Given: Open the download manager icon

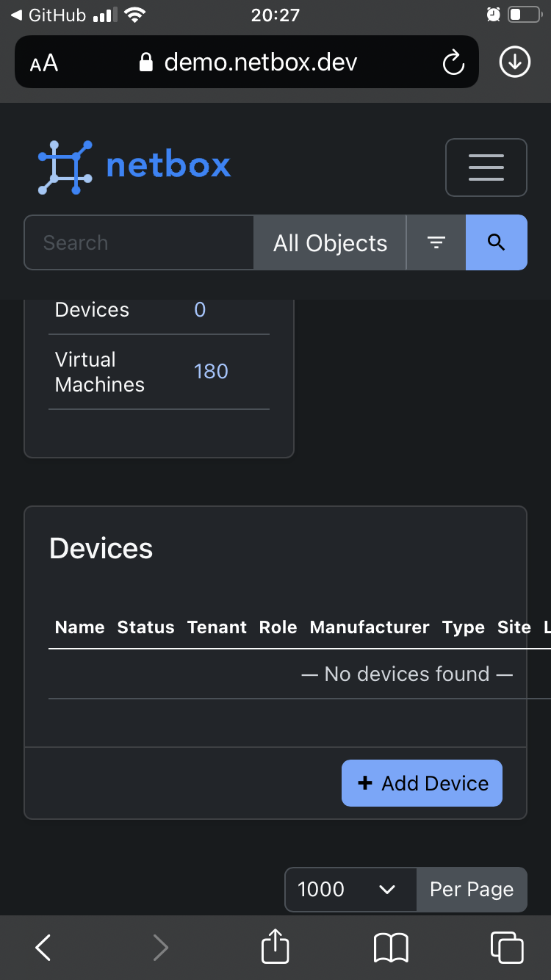Looking at the screenshot, I should pos(514,62).
